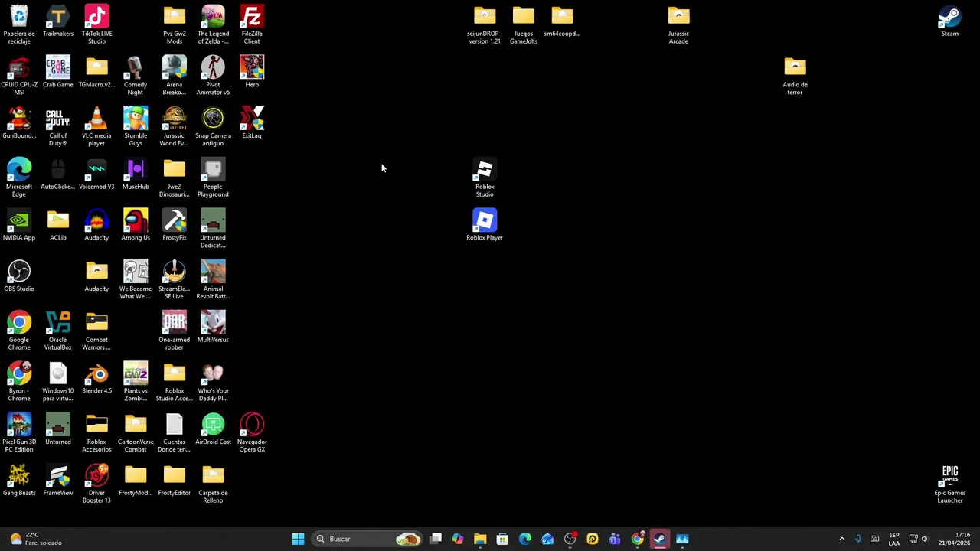The height and width of the screenshot is (551, 980).
Task: Show hidden system tray icons
Action: [x=842, y=539]
